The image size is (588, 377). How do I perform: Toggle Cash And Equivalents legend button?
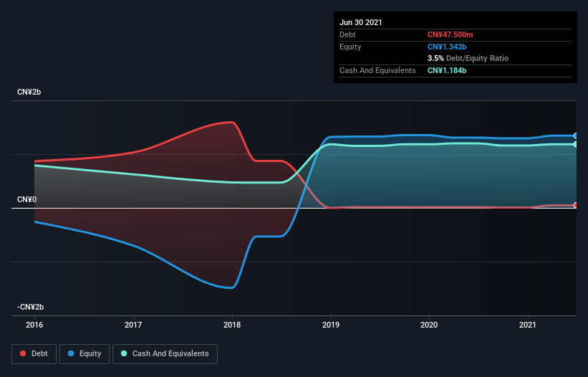tap(165, 354)
